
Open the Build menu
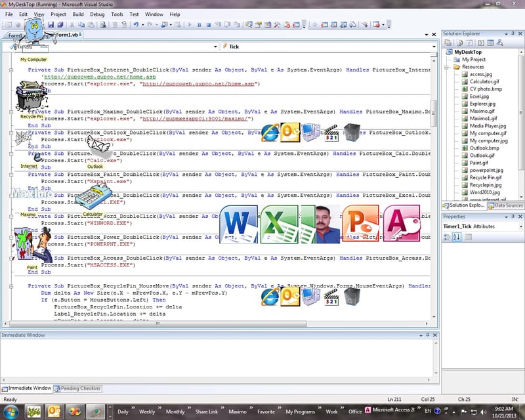click(78, 14)
